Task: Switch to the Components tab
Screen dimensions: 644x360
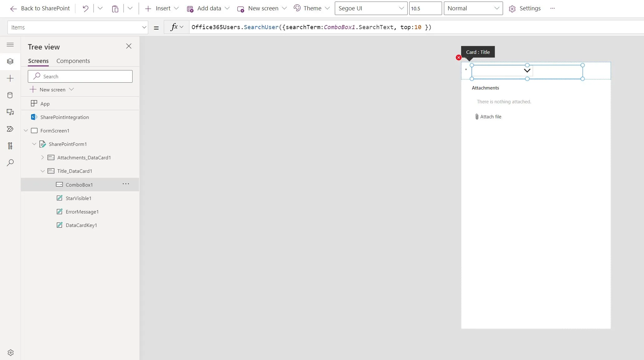Action: coord(73,61)
